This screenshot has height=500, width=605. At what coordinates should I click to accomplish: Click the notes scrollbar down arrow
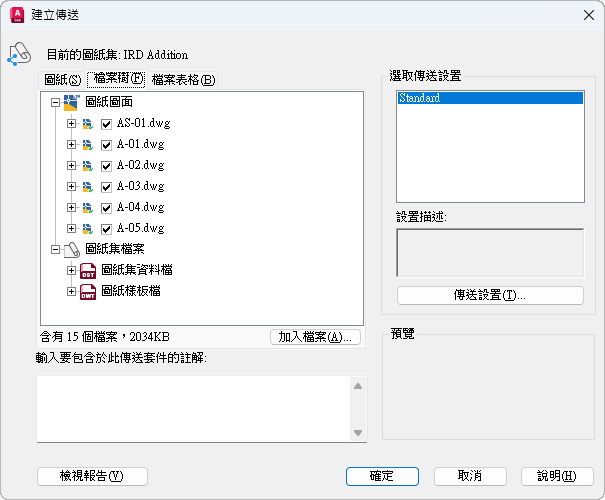(x=358, y=432)
